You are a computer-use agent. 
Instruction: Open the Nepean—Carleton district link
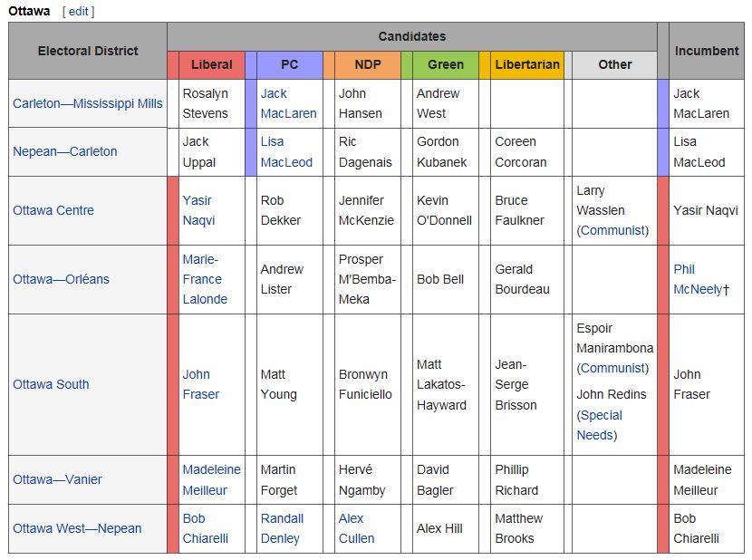(x=65, y=151)
